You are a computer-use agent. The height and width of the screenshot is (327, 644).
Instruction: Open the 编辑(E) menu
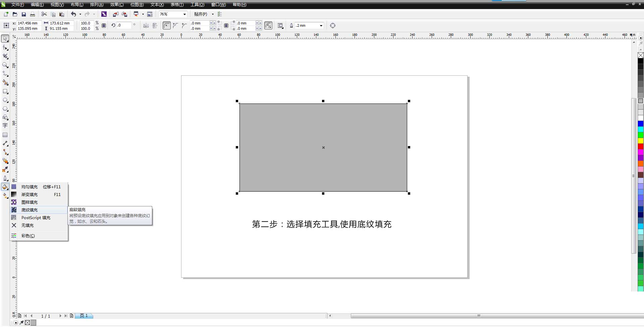point(37,5)
